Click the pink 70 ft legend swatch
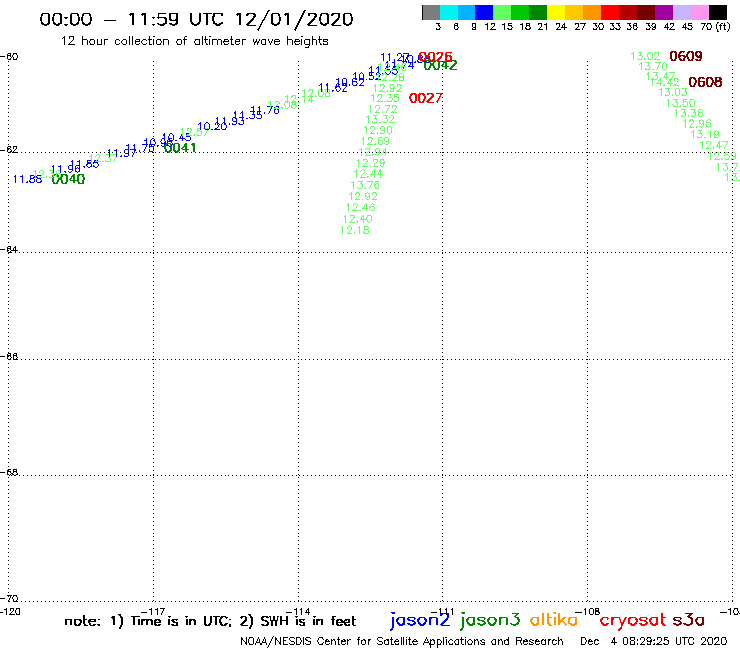740x650 pixels. coord(699,12)
